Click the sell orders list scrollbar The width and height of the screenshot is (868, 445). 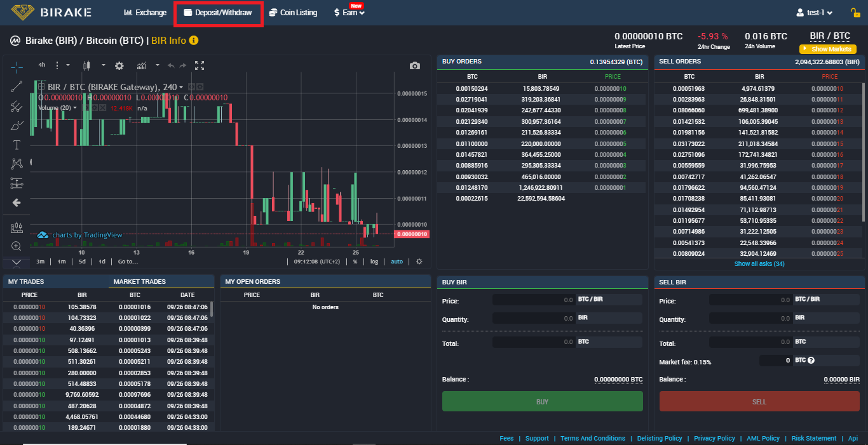(862, 152)
